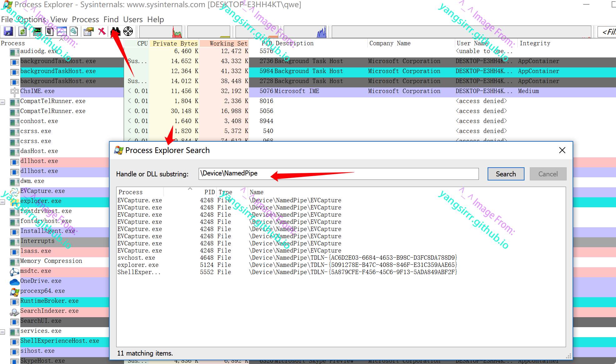Image resolution: width=616 pixels, height=364 pixels.
Task: Open System Information graph icon
Action: point(37,31)
